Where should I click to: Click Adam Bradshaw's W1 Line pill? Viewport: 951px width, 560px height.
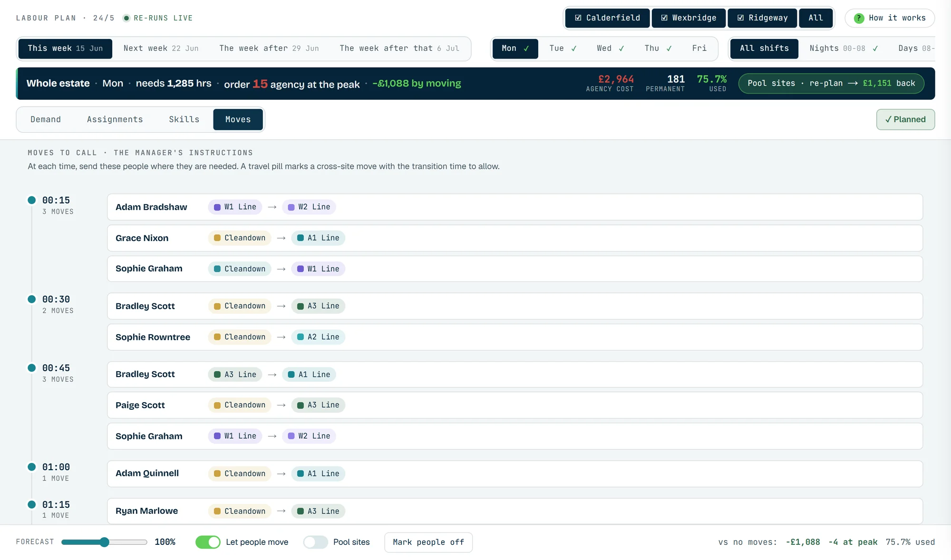[x=235, y=207]
